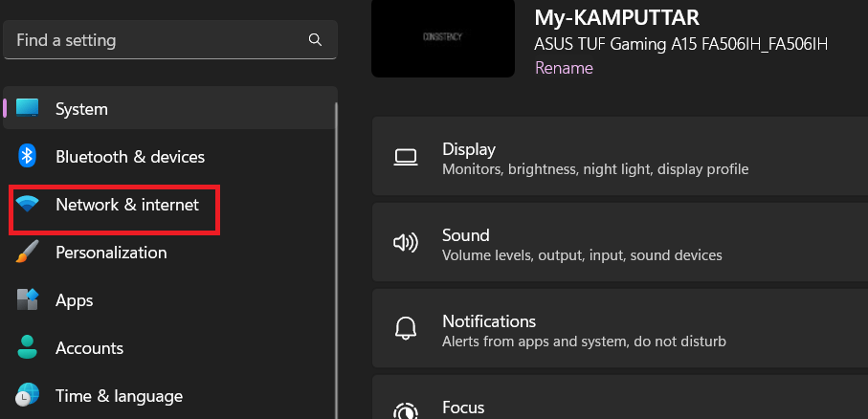Select System in the sidebar
This screenshot has height=419, width=868.
[x=81, y=109]
